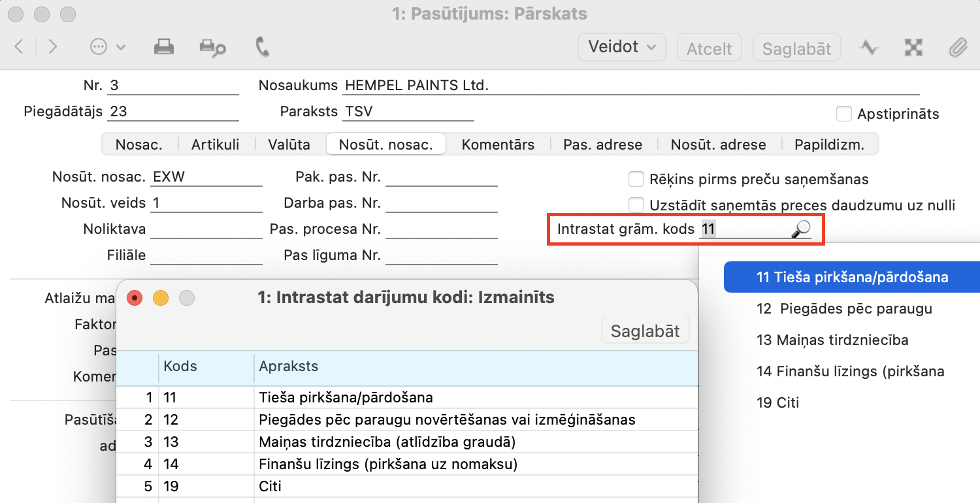Image resolution: width=980 pixels, height=503 pixels.
Task: Go to the next record arrow
Action: click(53, 47)
